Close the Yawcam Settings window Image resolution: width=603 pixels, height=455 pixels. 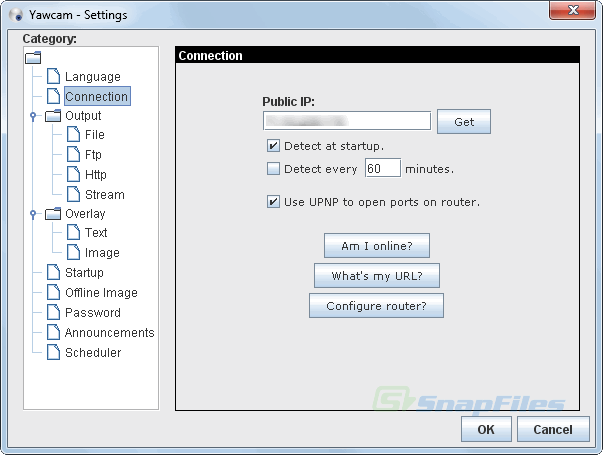pyautogui.click(x=573, y=10)
